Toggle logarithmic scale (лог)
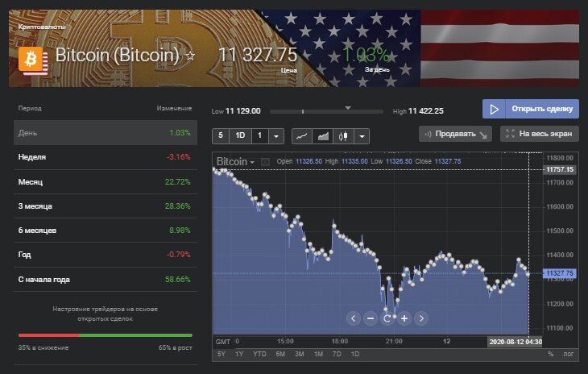The image size is (588, 374). [x=569, y=354]
